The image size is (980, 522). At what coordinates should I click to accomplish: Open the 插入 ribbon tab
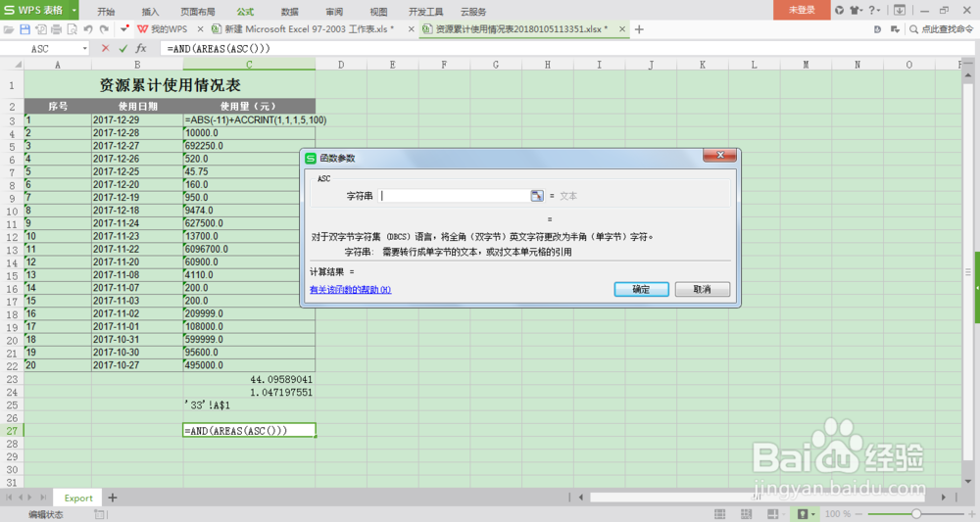point(150,11)
